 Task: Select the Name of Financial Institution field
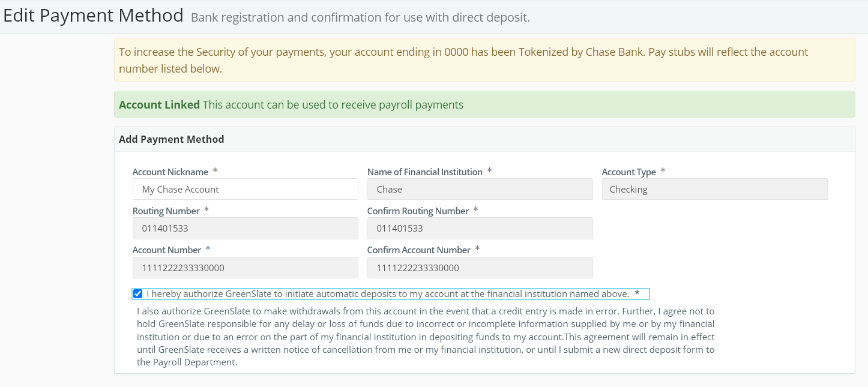click(x=480, y=189)
